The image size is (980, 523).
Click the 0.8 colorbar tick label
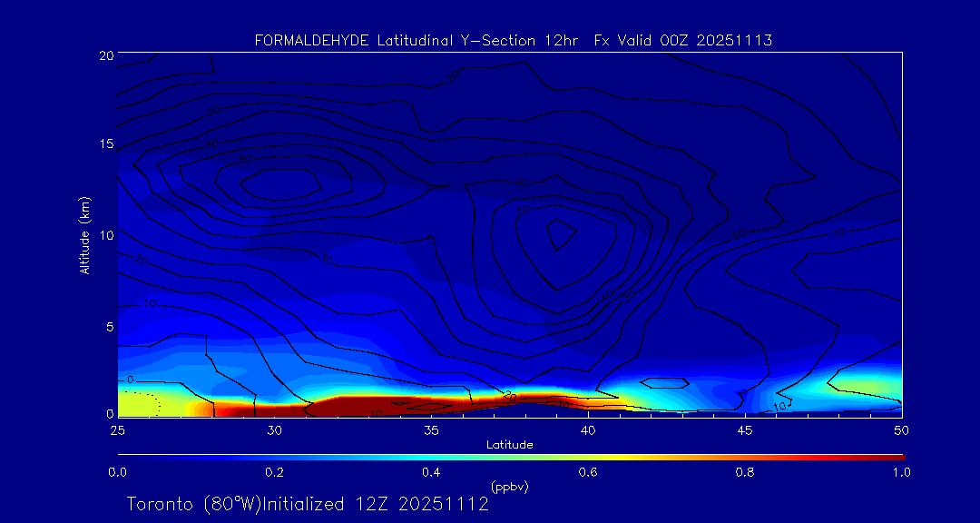[745, 472]
